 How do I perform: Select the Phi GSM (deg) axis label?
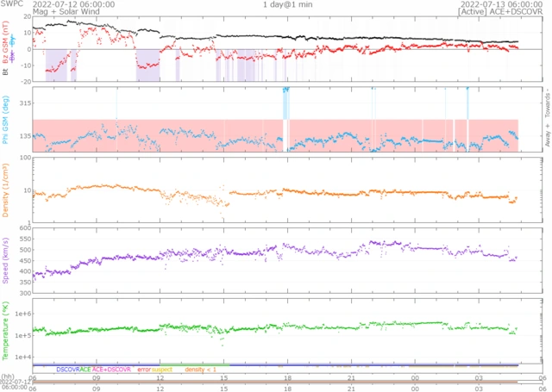coord(5,120)
